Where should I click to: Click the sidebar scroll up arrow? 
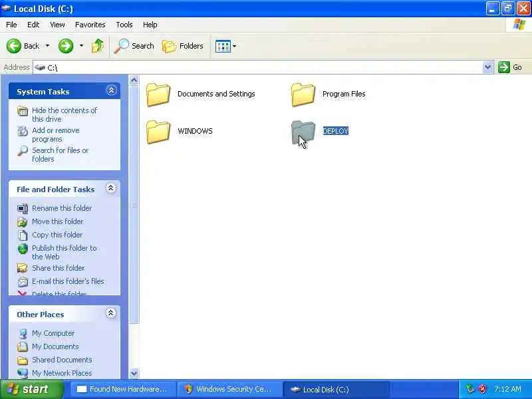coord(134,80)
